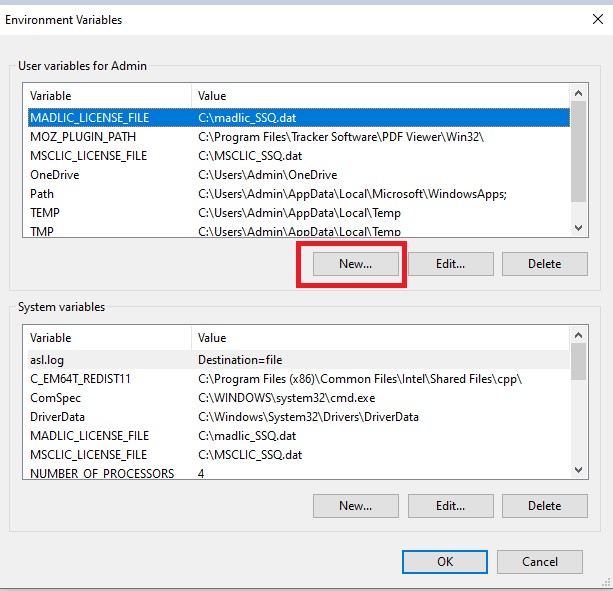Viewport: 613px width, 591px height.
Task: Select the Path user variable row
Action: 42,194
